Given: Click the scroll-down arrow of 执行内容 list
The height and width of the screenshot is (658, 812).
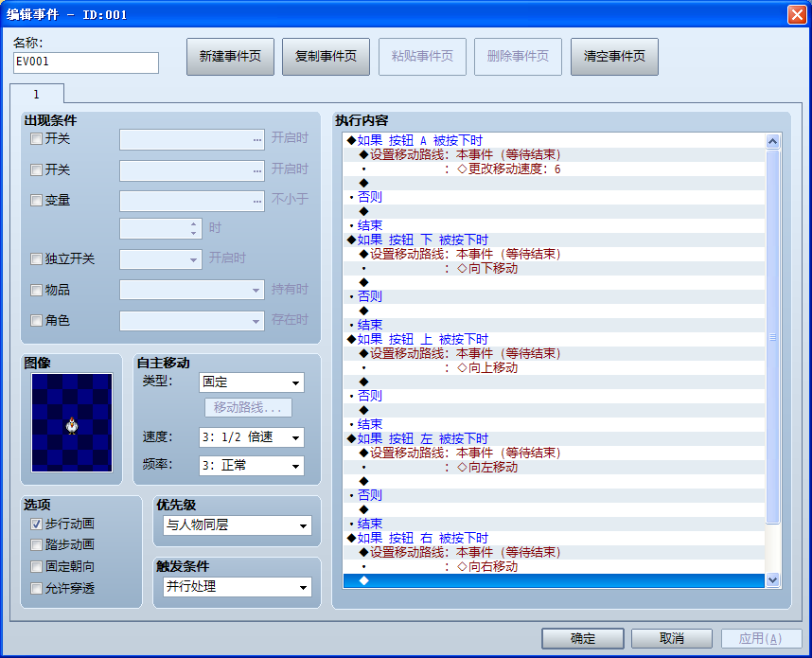Looking at the screenshot, I should [772, 580].
